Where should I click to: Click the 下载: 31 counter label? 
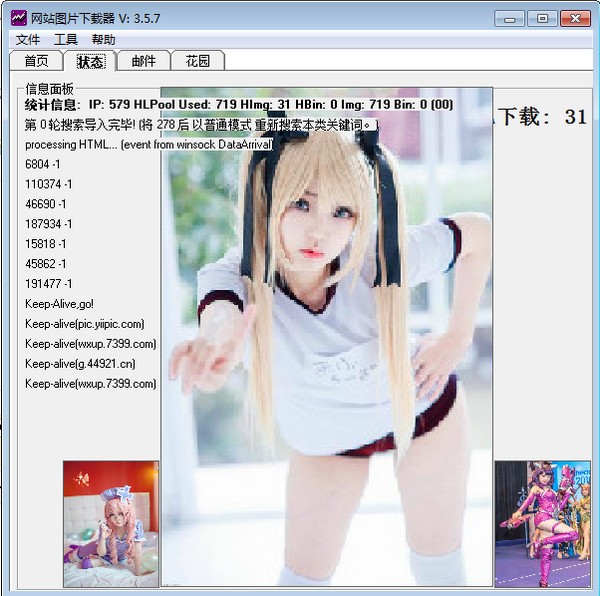tap(542, 117)
